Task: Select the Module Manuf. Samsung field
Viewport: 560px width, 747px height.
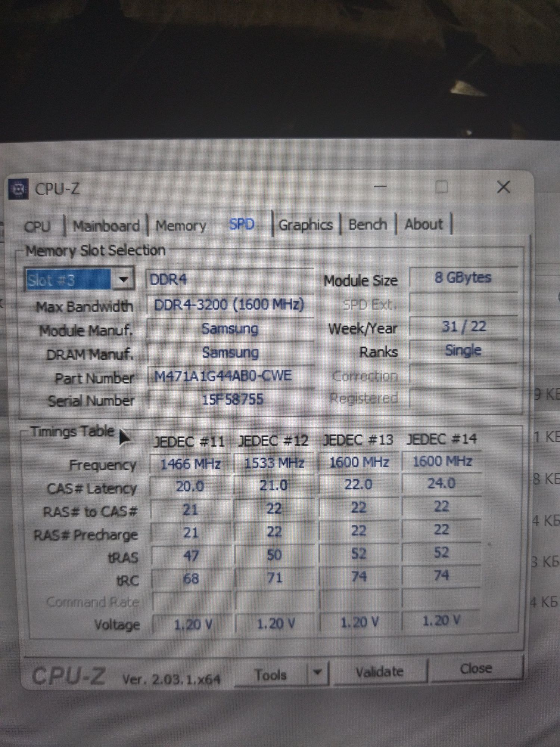Action: (x=230, y=329)
